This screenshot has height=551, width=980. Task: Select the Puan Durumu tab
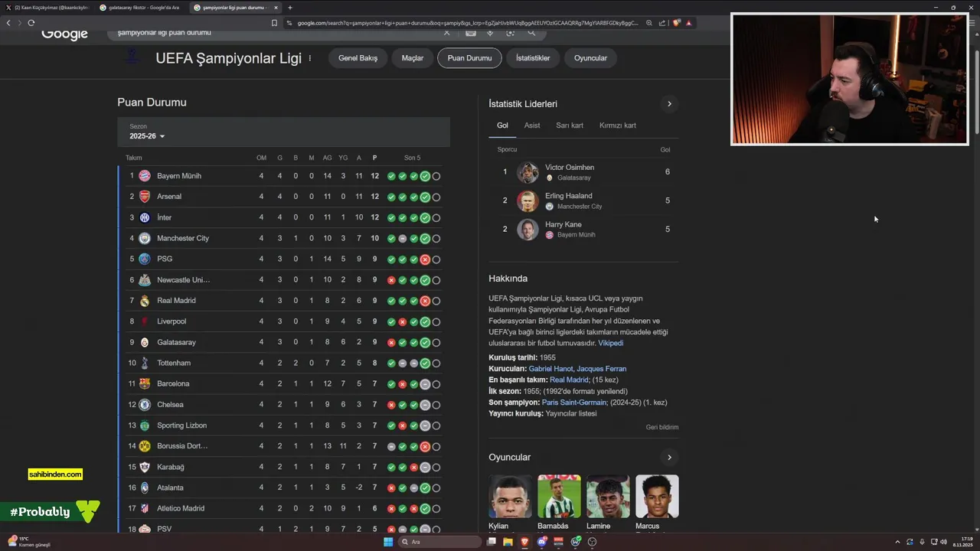(x=469, y=58)
